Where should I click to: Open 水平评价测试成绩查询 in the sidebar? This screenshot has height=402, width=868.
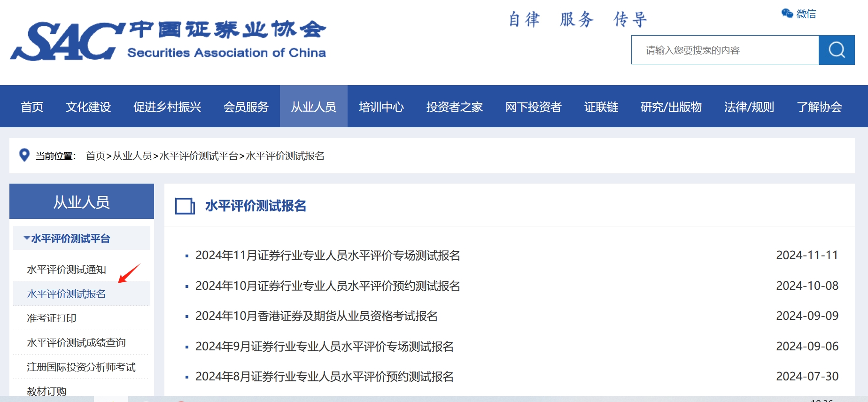coord(76,343)
